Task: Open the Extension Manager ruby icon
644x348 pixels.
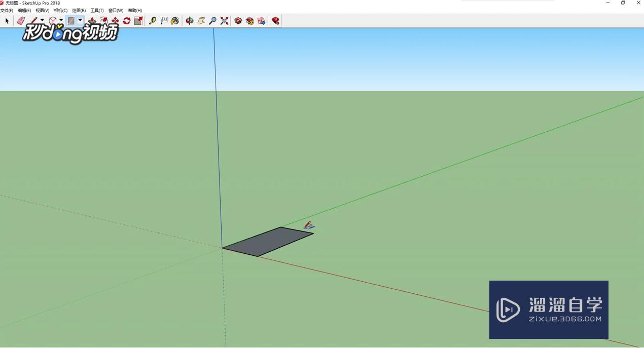Action: tap(275, 21)
